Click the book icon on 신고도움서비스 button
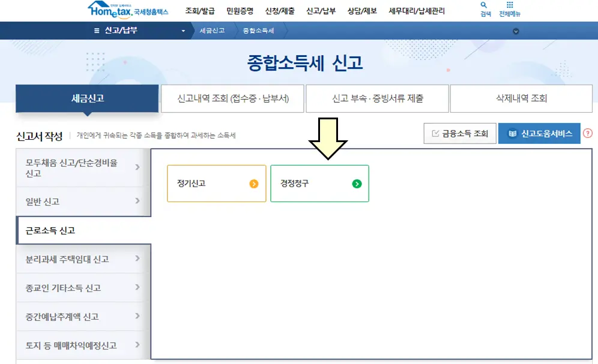The image size is (598, 364). (x=512, y=133)
